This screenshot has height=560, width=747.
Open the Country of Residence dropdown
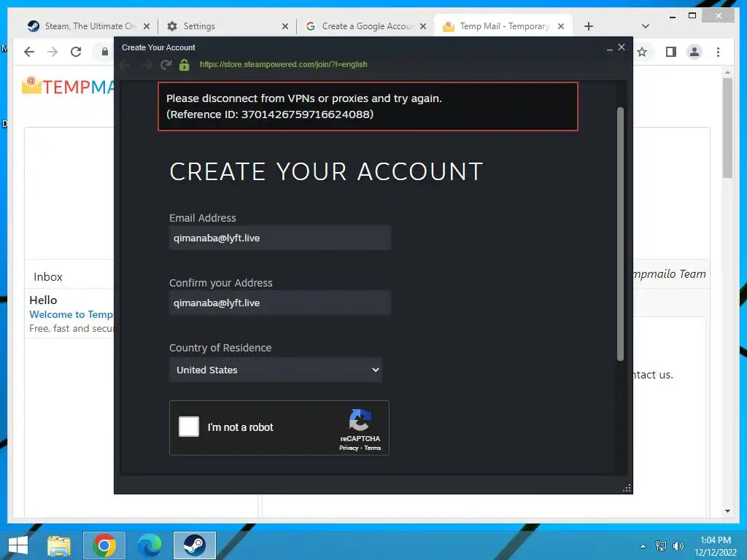[x=276, y=370]
